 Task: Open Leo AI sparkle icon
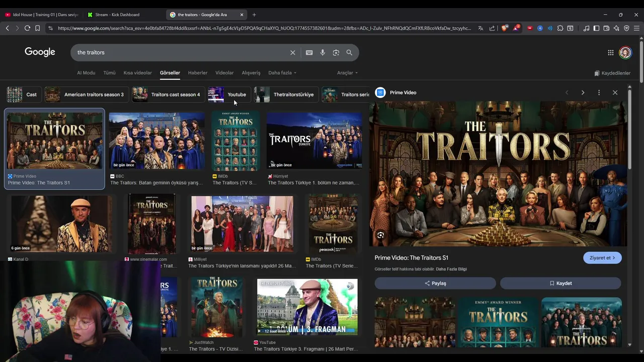(x=616, y=28)
